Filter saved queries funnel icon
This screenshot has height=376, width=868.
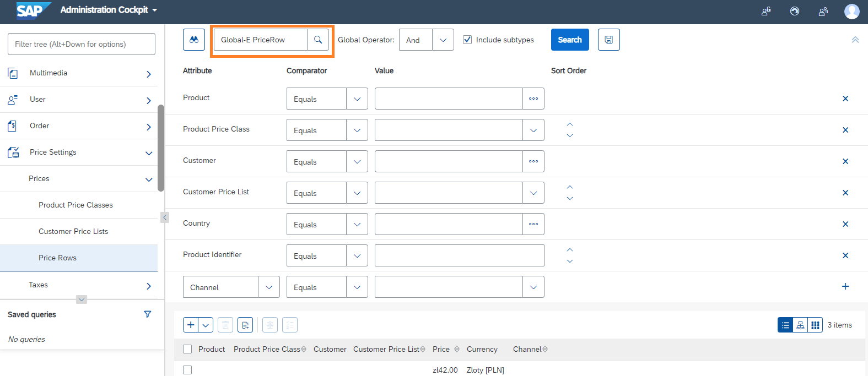click(x=147, y=314)
